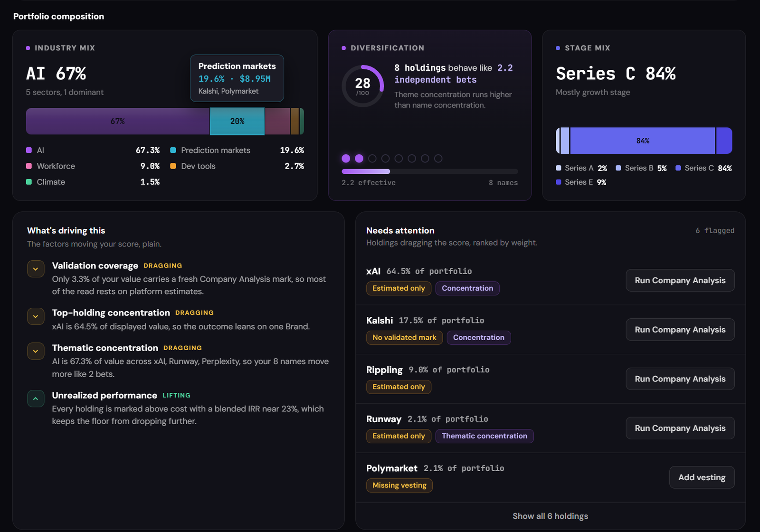Click the 'Needs attention' heading

click(x=400, y=230)
